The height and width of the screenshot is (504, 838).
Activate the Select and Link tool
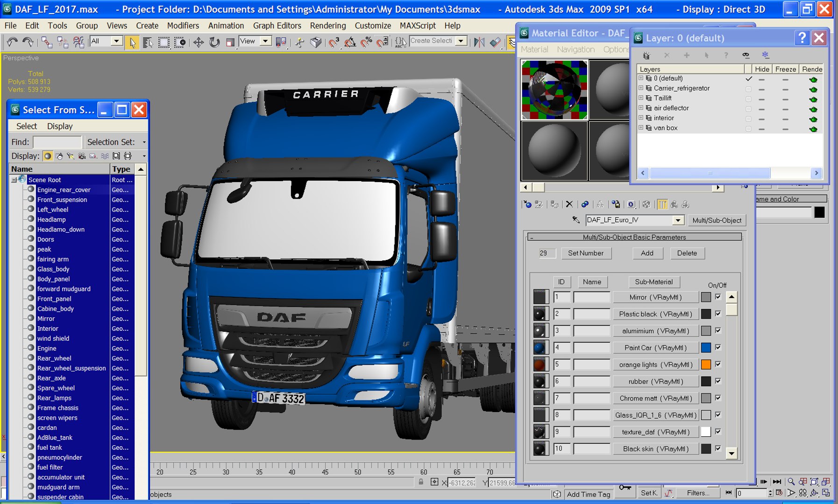tap(47, 42)
